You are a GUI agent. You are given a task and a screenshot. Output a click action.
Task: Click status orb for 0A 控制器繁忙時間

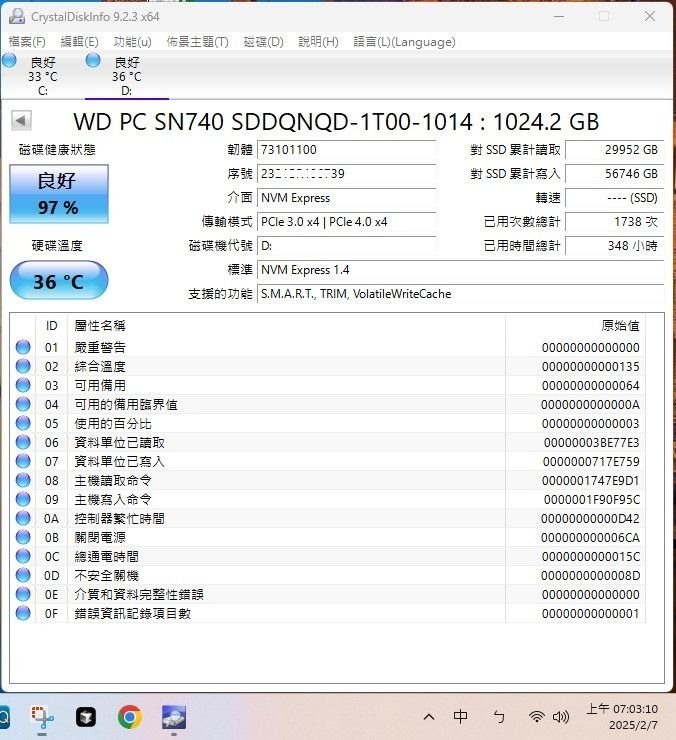point(23,518)
